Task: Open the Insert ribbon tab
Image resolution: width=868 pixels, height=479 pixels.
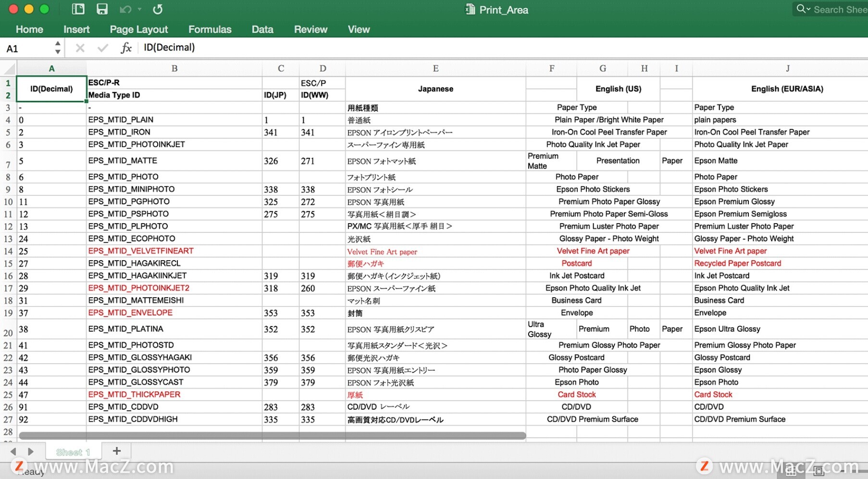Action: pos(76,29)
